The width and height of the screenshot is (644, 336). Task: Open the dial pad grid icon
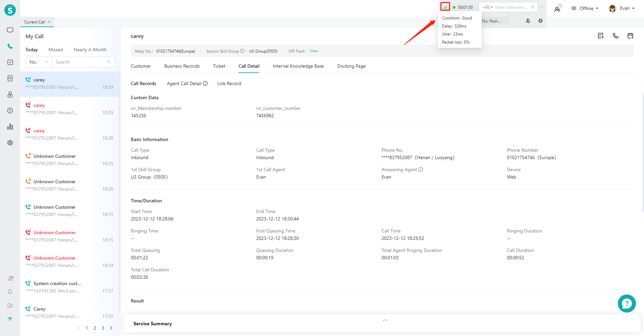click(x=533, y=7)
